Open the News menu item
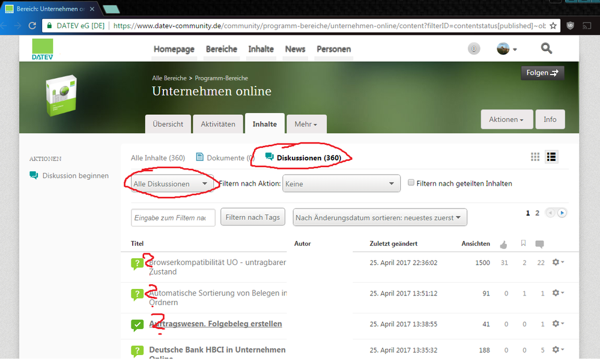The image size is (600, 364). [295, 49]
